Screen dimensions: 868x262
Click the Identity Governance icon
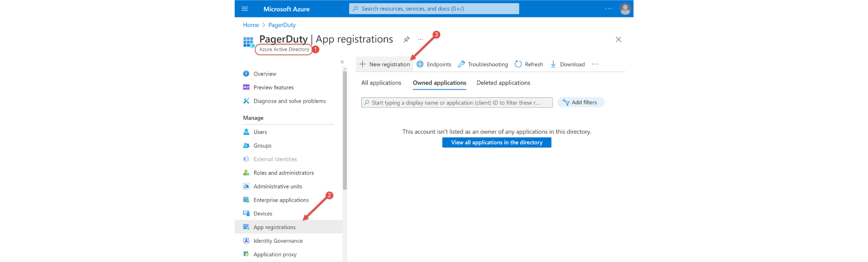tap(246, 241)
